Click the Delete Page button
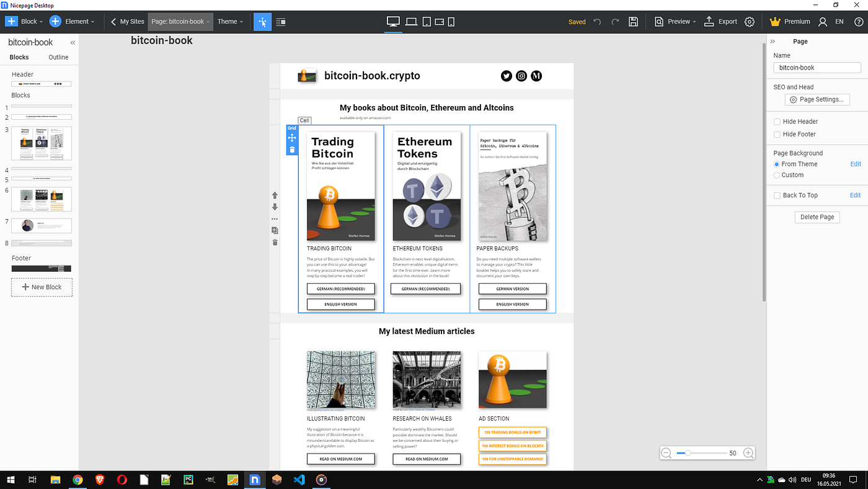 (817, 217)
